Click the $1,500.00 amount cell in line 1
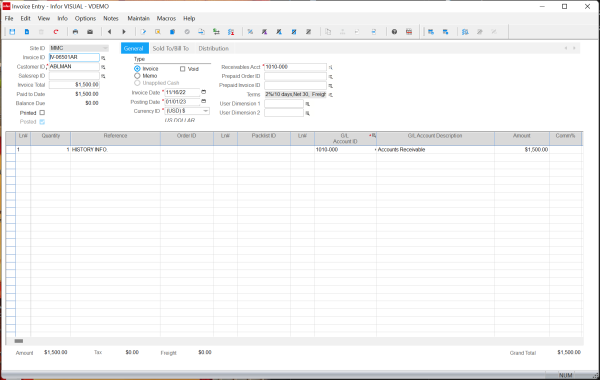Image resolution: width=600 pixels, height=380 pixels. tap(522, 150)
